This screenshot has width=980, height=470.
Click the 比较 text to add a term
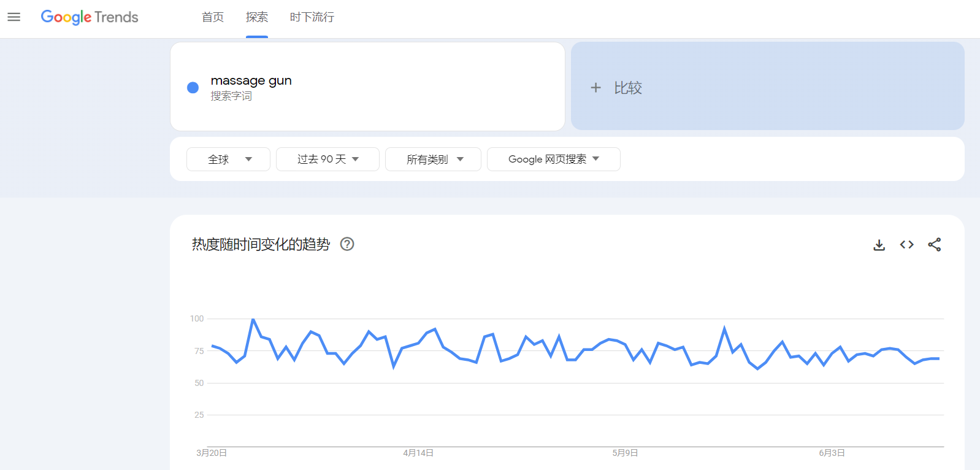pyautogui.click(x=628, y=88)
